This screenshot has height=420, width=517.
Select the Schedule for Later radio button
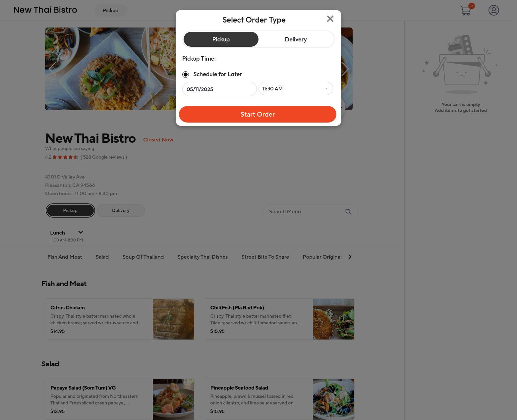pyautogui.click(x=186, y=75)
